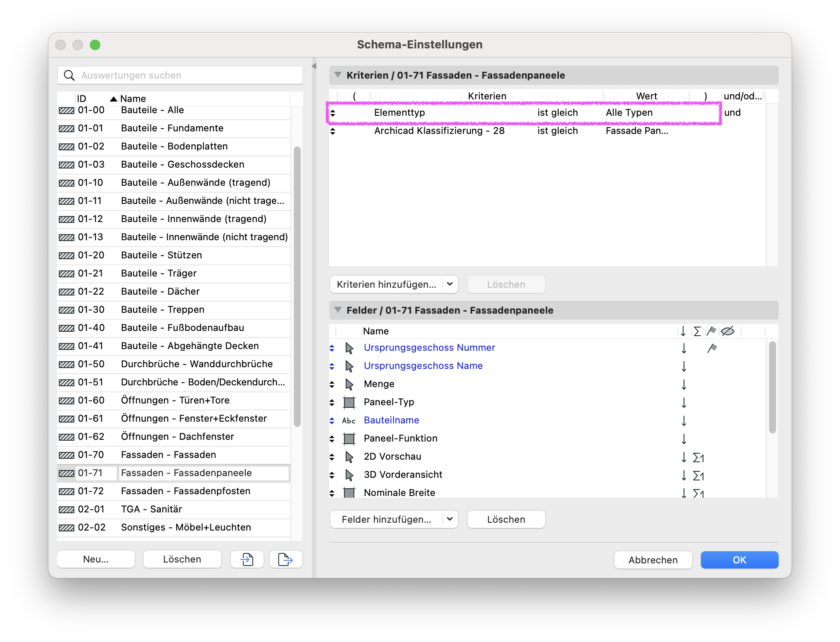Click sort arrow in Bauteilname row
This screenshot has height=642, width=840.
684,420
